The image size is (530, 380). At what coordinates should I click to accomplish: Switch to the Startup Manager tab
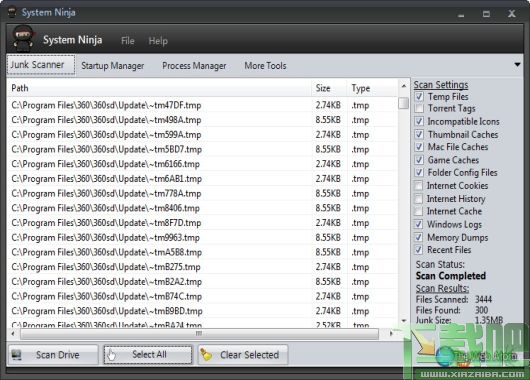coord(113,66)
